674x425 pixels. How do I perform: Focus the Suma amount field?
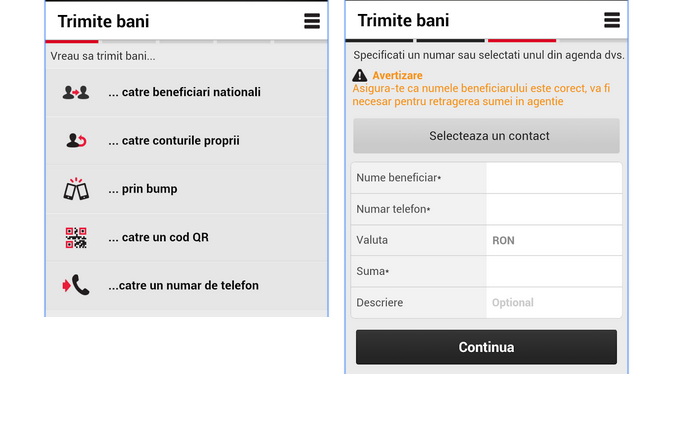point(554,272)
